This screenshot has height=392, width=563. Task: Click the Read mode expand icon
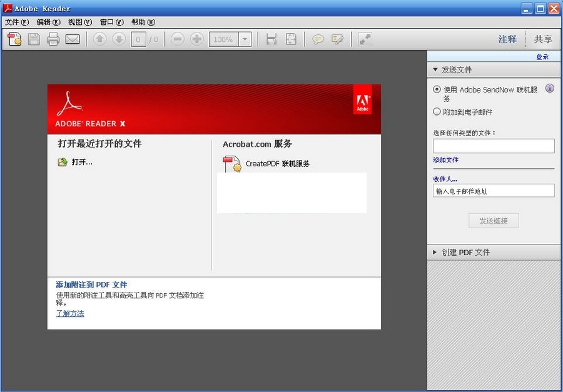[x=365, y=39]
